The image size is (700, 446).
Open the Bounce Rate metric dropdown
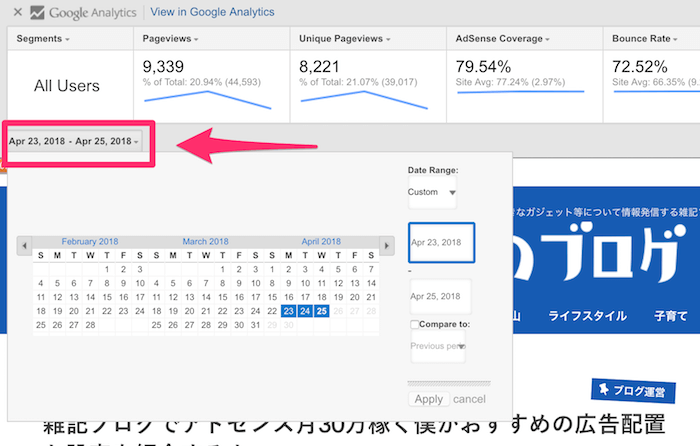click(645, 39)
